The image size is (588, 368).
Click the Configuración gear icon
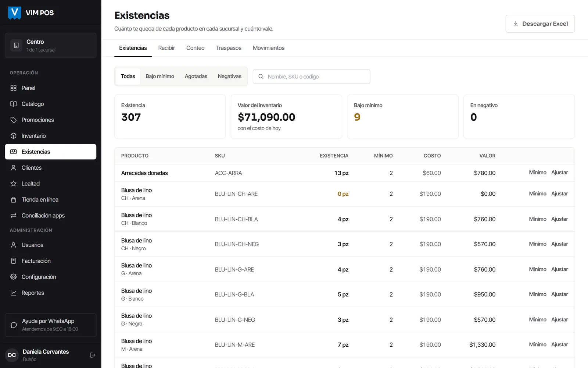click(x=14, y=277)
